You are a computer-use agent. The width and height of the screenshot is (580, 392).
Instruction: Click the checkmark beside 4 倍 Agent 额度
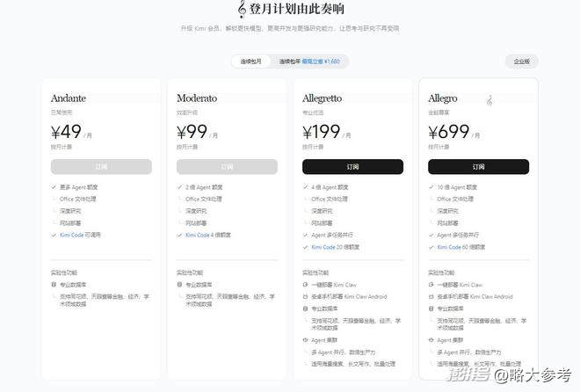[305, 186]
